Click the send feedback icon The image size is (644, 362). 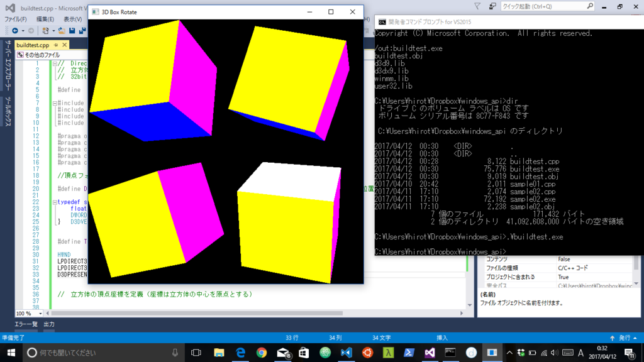pyautogui.click(x=492, y=6)
